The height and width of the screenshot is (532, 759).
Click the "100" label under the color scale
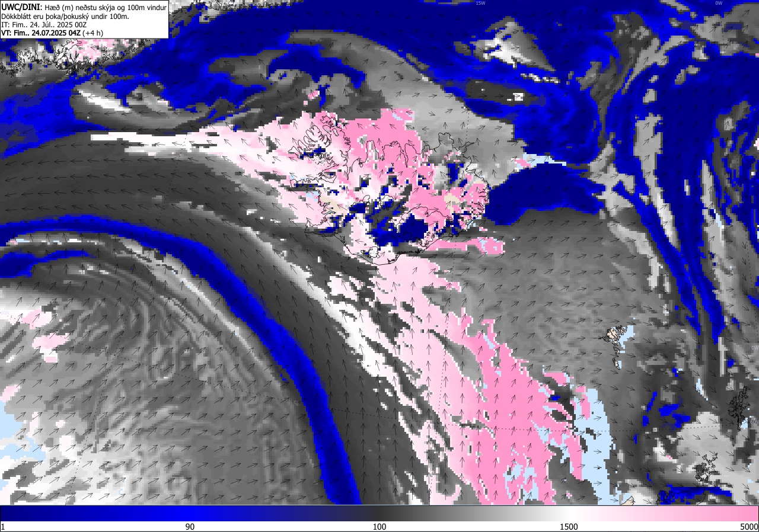tap(379, 527)
